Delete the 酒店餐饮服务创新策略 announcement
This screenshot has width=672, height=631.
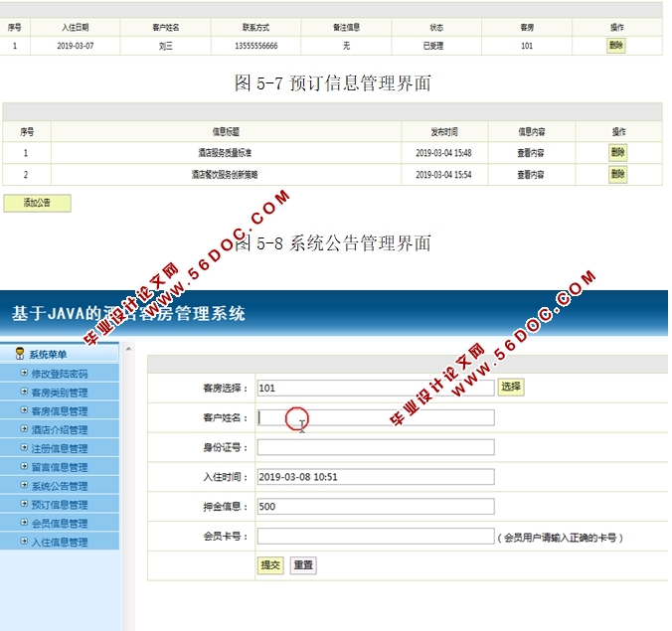618,174
